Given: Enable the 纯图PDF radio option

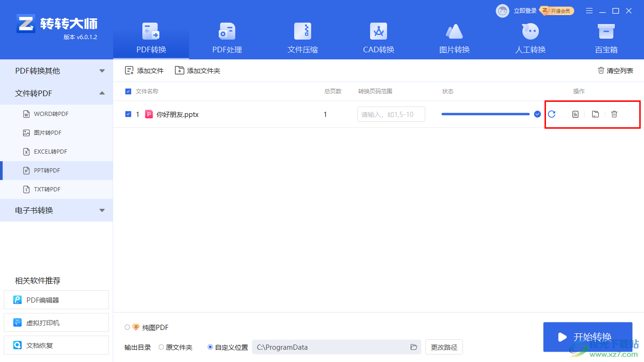Looking at the screenshot, I should [127, 327].
